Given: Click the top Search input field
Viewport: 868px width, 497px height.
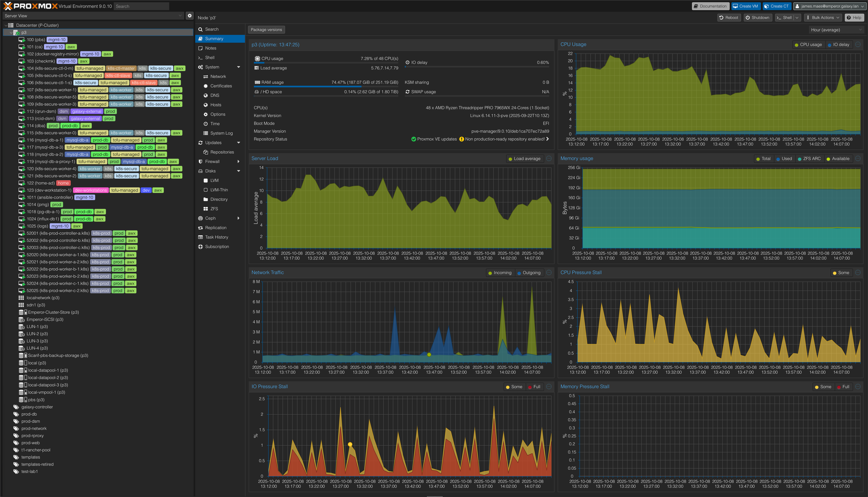Looking at the screenshot, I should [141, 6].
